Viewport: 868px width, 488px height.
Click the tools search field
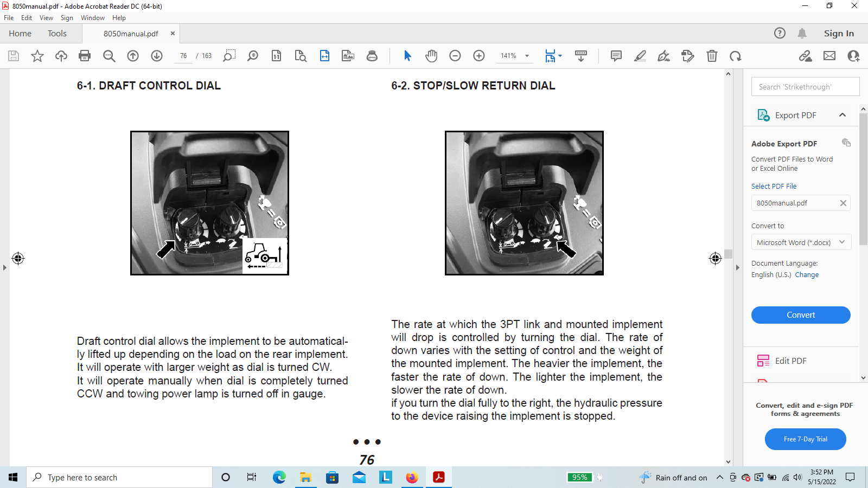[x=805, y=87]
